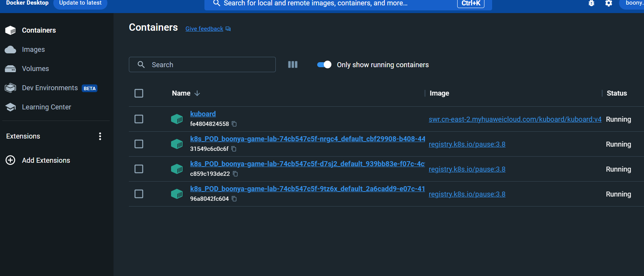The height and width of the screenshot is (276, 644).
Task: Open pause:3.8 image link for nrgc4 pod
Action: tap(467, 144)
